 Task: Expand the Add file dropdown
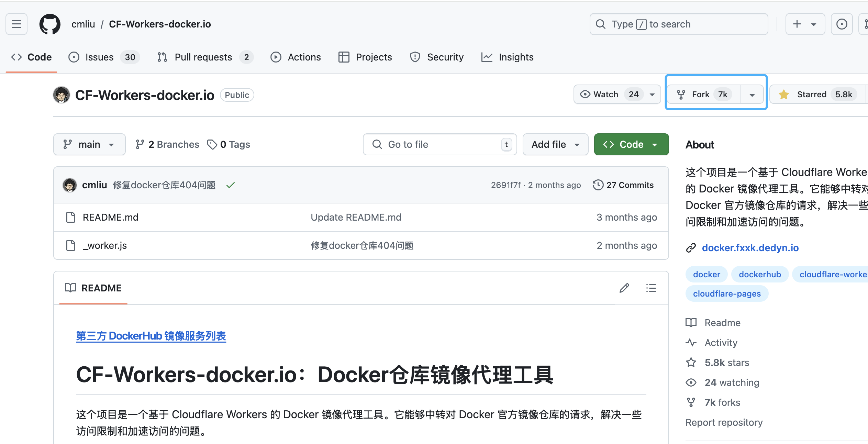(556, 144)
